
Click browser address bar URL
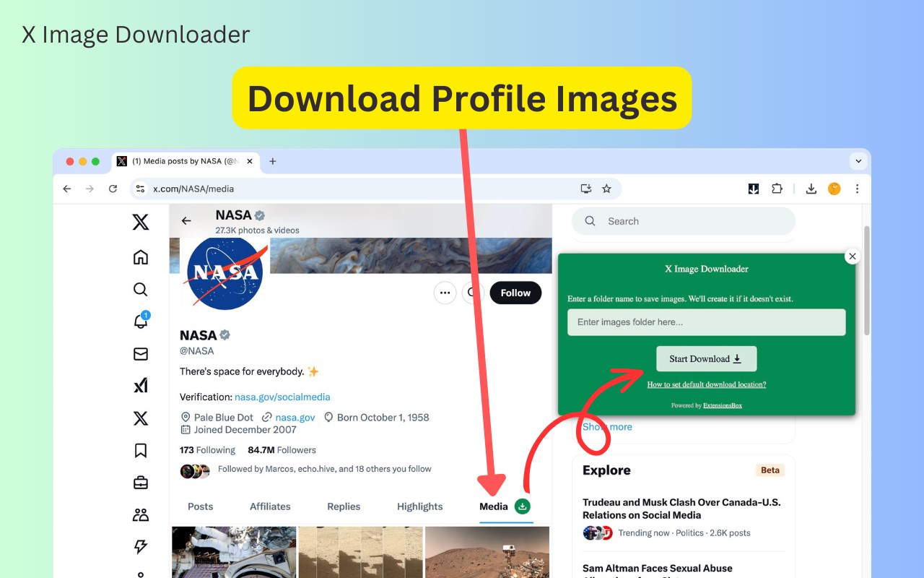point(193,189)
